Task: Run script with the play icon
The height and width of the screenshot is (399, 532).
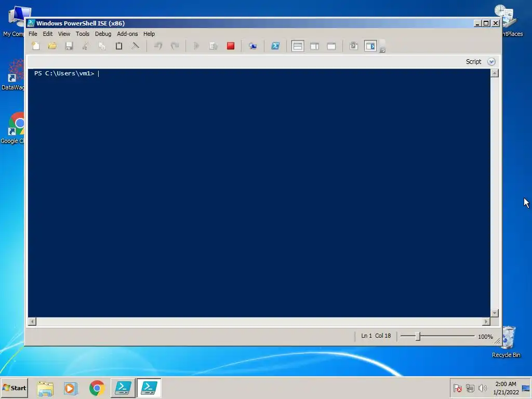Action: pyautogui.click(x=196, y=46)
